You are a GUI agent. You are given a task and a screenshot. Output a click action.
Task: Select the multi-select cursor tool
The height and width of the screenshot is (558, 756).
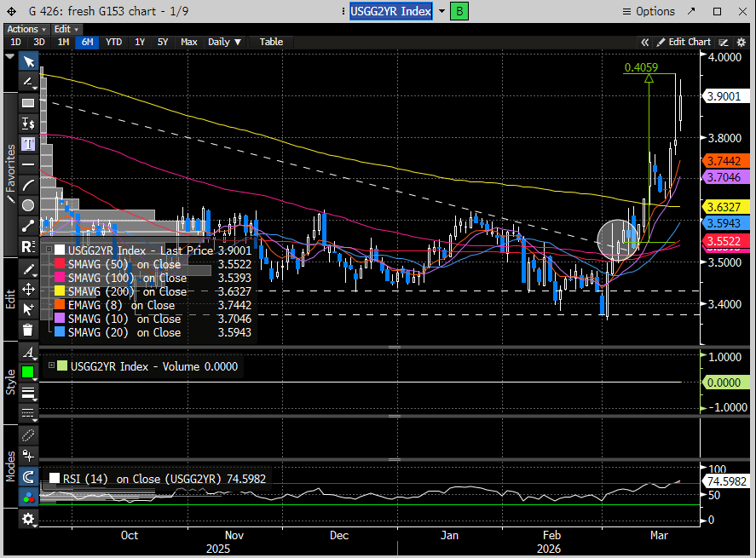(x=28, y=309)
